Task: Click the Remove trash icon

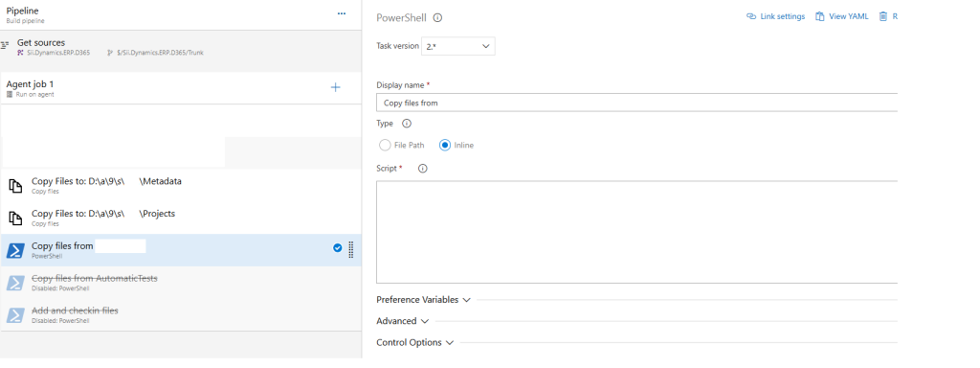Action: (x=883, y=17)
